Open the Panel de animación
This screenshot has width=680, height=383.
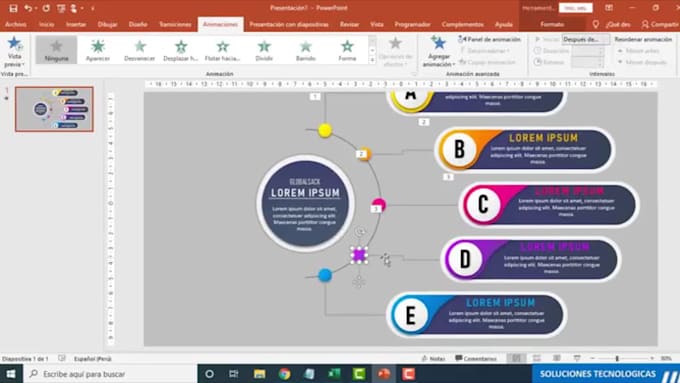(x=489, y=39)
